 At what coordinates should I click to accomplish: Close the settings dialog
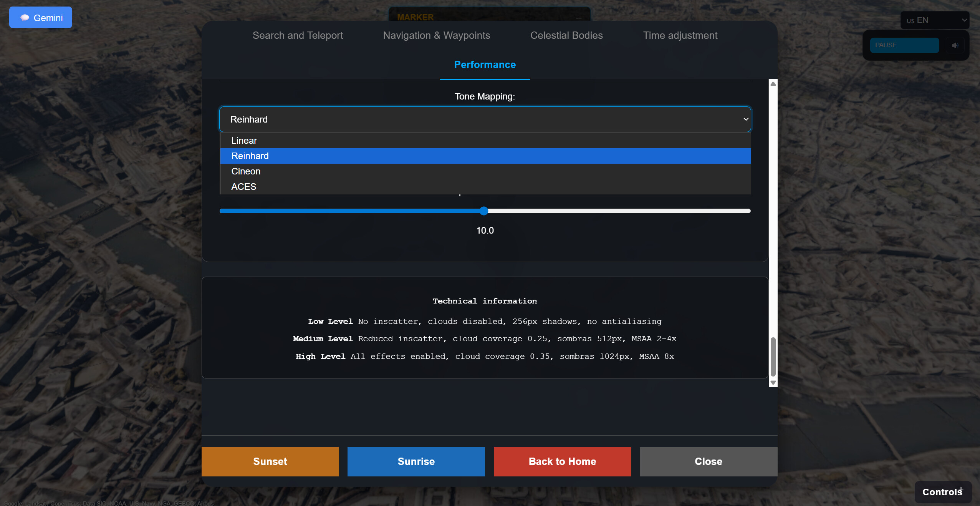(x=708, y=461)
